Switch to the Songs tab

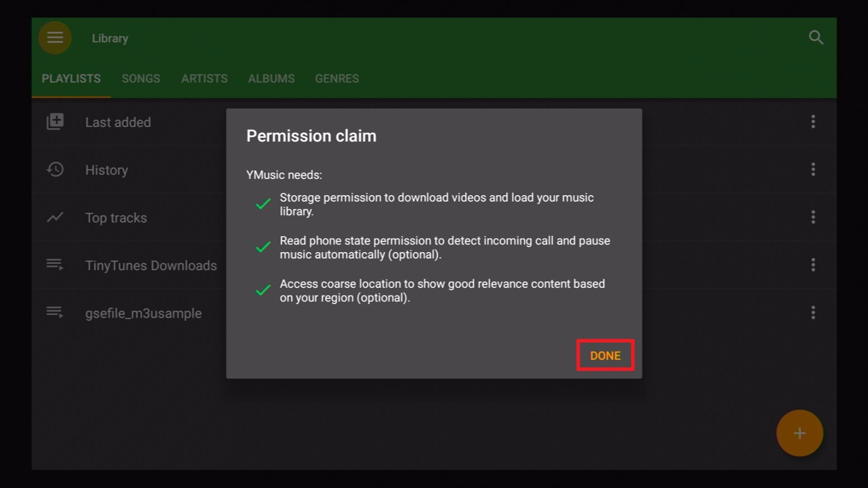[x=141, y=79]
